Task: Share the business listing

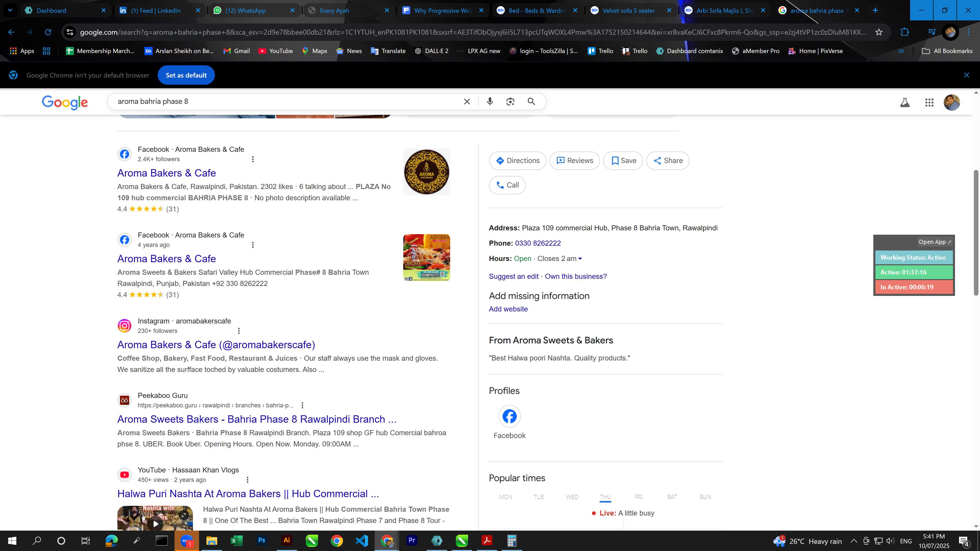Action: 668,160
